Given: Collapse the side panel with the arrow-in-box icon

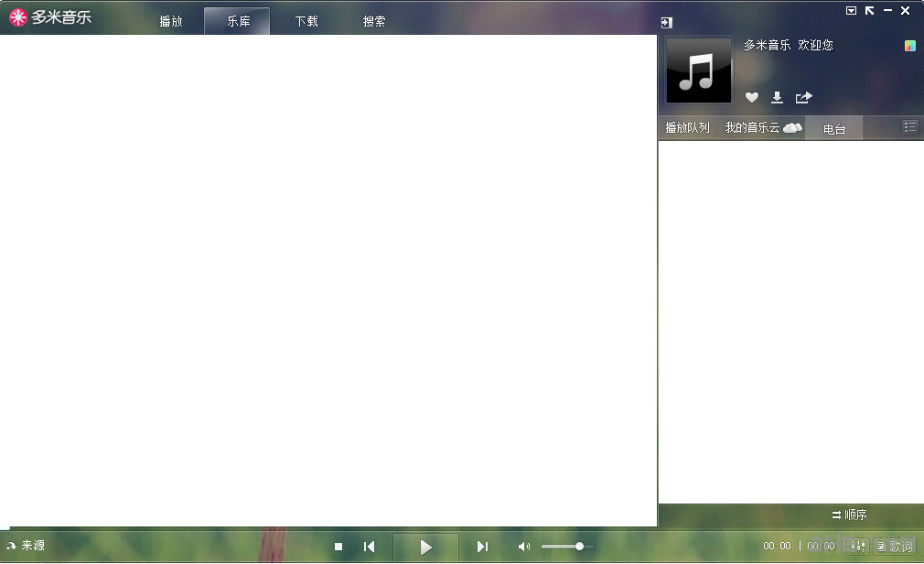Looking at the screenshot, I should 666,23.
